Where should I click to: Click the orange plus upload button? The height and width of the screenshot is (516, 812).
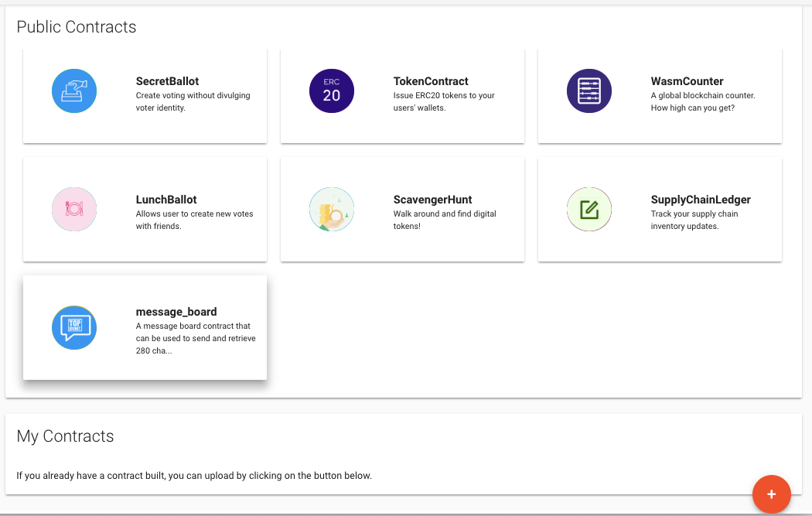(771, 494)
